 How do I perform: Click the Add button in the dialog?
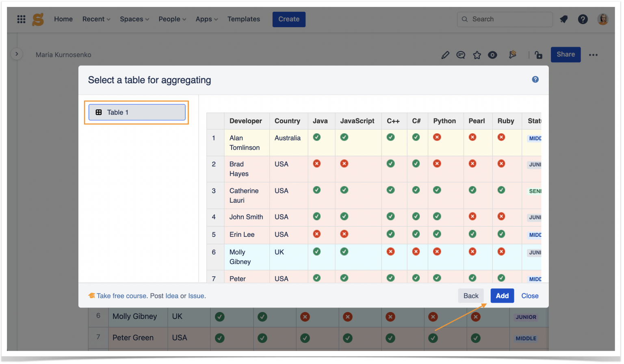(502, 296)
